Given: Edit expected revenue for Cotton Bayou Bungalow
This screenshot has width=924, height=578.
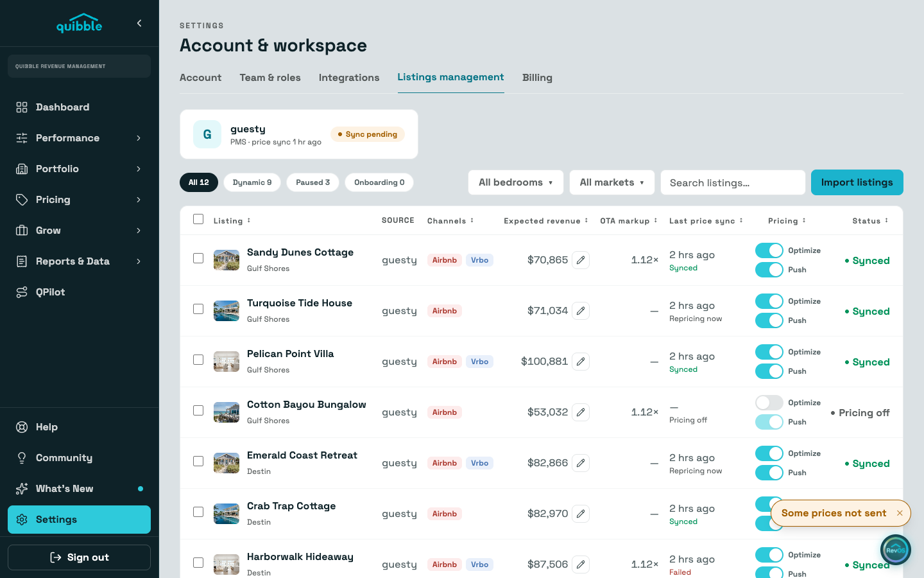Looking at the screenshot, I should coord(581,412).
